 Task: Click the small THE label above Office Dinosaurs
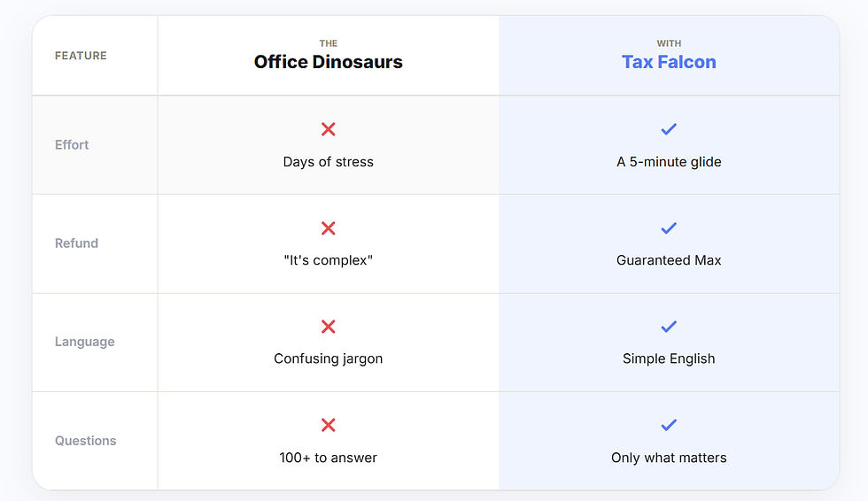pyautogui.click(x=329, y=43)
